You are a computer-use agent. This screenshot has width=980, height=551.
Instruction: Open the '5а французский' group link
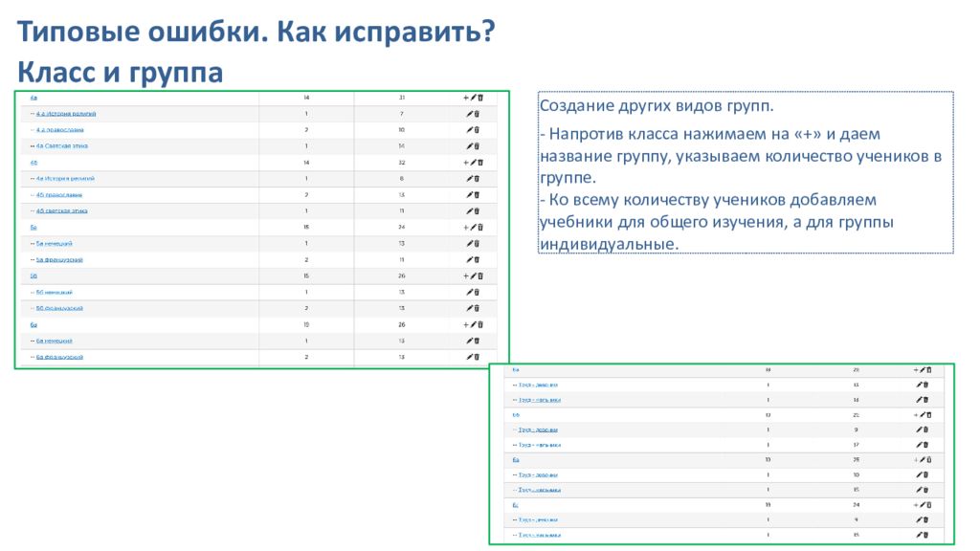(58, 260)
